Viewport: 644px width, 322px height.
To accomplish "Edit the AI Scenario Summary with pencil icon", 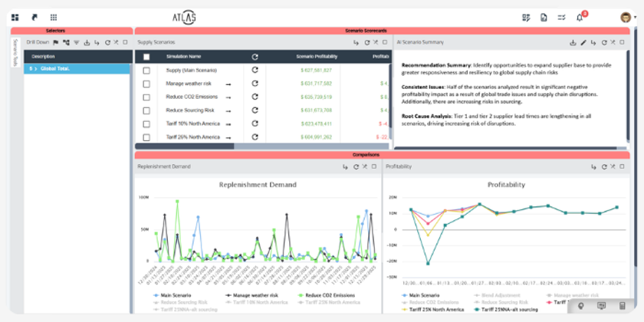I will click(583, 42).
